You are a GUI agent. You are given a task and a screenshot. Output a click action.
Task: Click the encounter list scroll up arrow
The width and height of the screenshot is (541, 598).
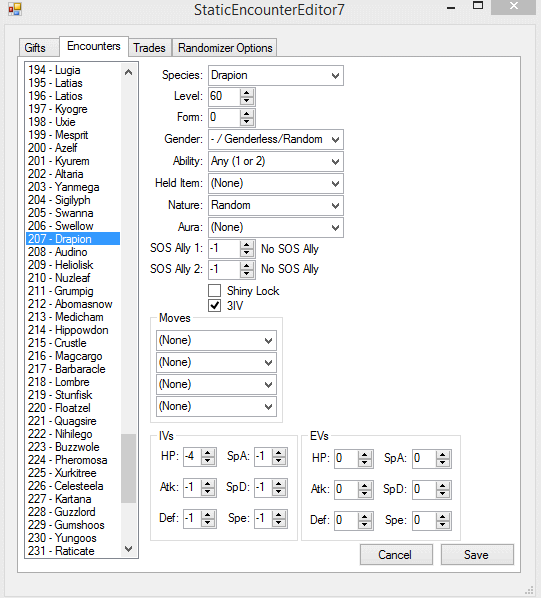pyautogui.click(x=128, y=72)
